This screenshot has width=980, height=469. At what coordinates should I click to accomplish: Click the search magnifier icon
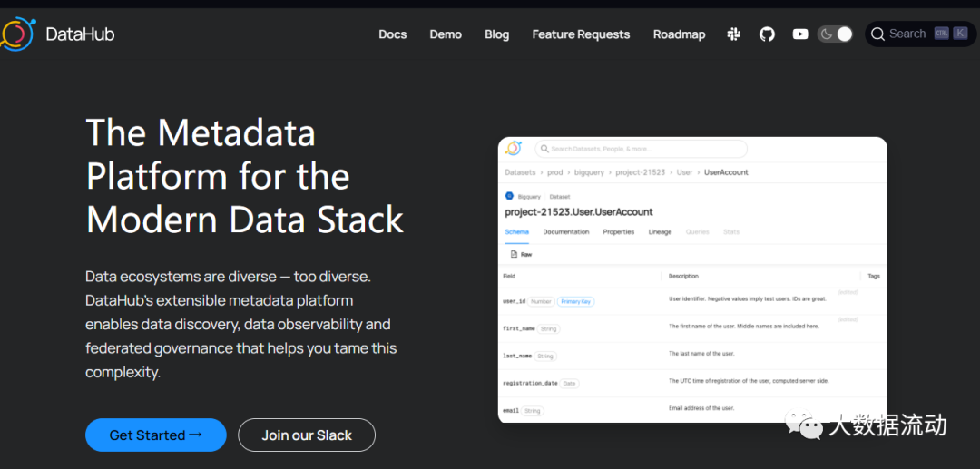pos(877,34)
